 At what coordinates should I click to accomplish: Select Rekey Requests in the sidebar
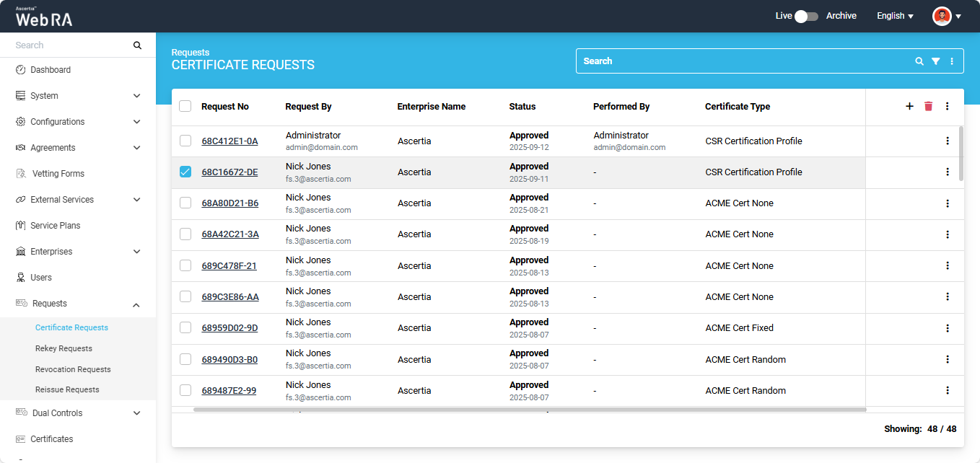click(64, 348)
